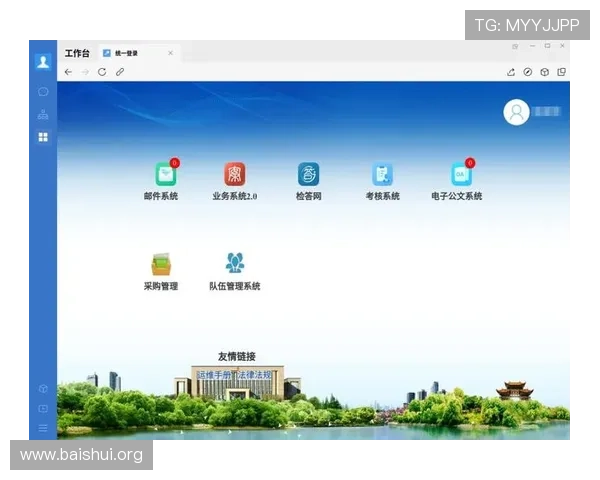The width and height of the screenshot is (600, 480).
Task: Reload the page with refresh icon
Action: 102,72
